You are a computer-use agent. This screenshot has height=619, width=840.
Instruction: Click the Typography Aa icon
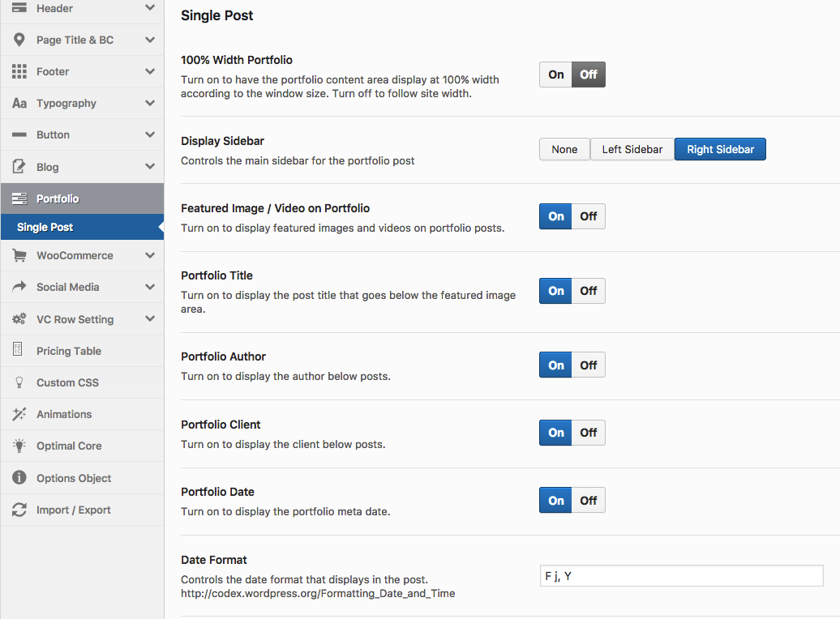pyautogui.click(x=19, y=104)
